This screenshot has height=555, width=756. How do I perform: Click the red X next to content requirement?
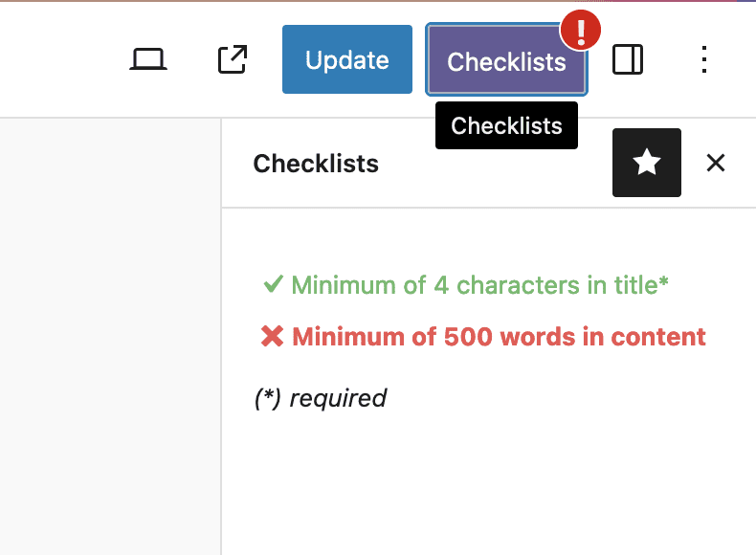coord(273,337)
